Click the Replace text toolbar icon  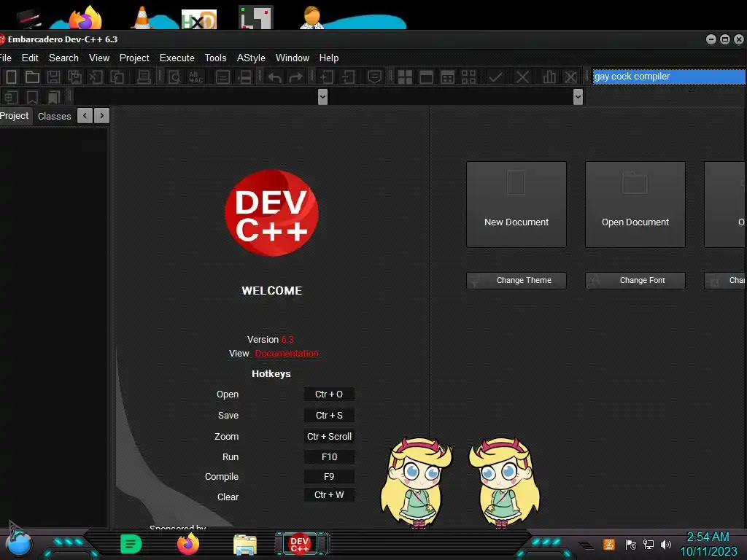point(196,77)
